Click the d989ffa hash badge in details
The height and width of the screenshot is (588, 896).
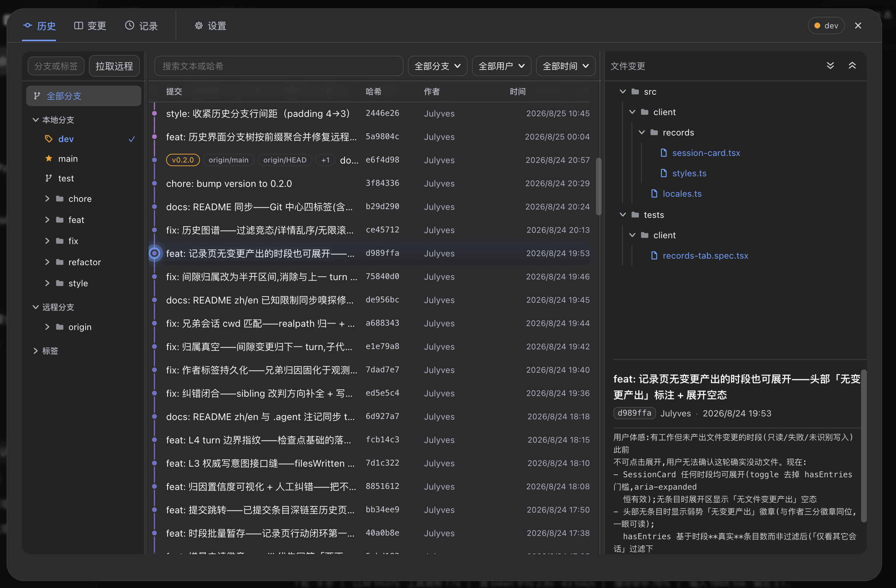634,413
